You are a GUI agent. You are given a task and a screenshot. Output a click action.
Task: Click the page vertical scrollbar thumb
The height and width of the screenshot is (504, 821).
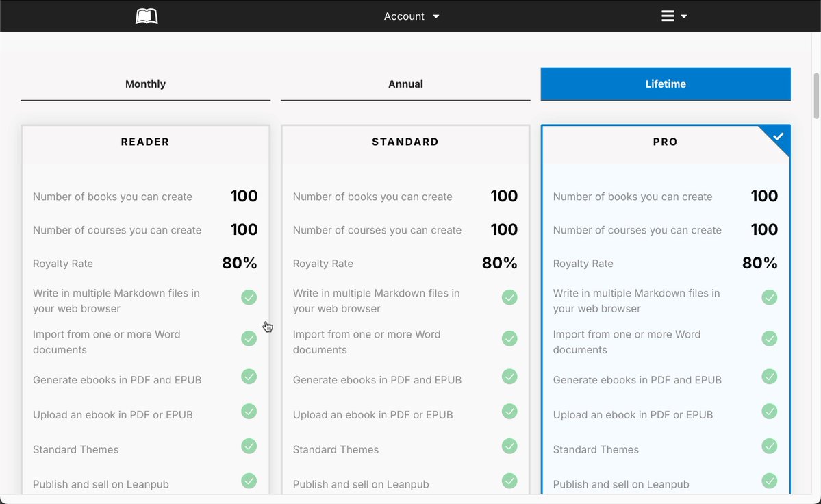coord(816,97)
